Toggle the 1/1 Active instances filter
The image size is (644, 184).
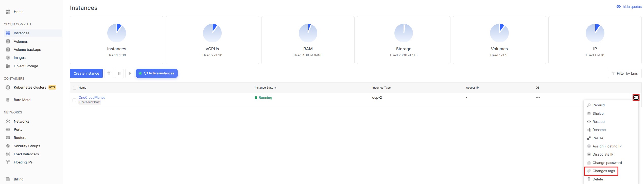156,73
